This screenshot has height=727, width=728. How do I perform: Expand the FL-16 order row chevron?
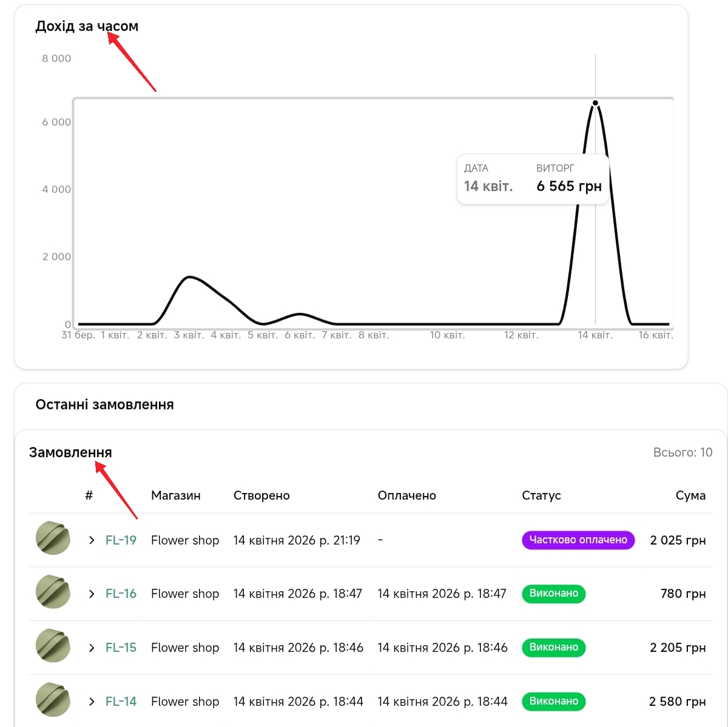92,594
